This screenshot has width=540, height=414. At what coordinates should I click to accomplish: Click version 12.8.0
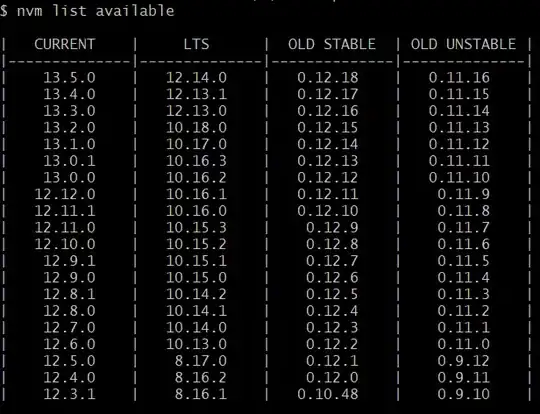point(69,311)
